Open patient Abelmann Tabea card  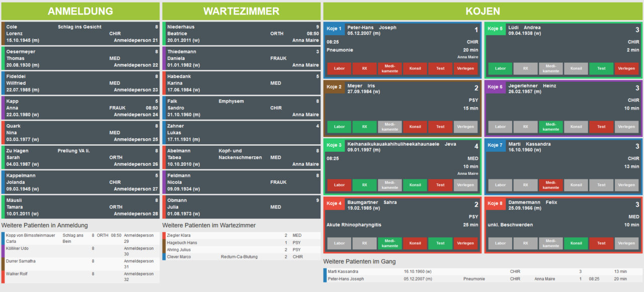click(242, 157)
